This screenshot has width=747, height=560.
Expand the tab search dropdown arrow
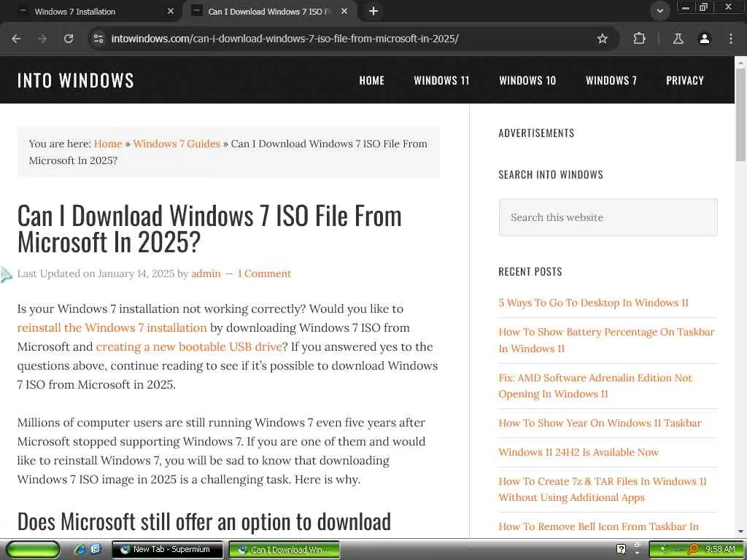[x=659, y=11]
